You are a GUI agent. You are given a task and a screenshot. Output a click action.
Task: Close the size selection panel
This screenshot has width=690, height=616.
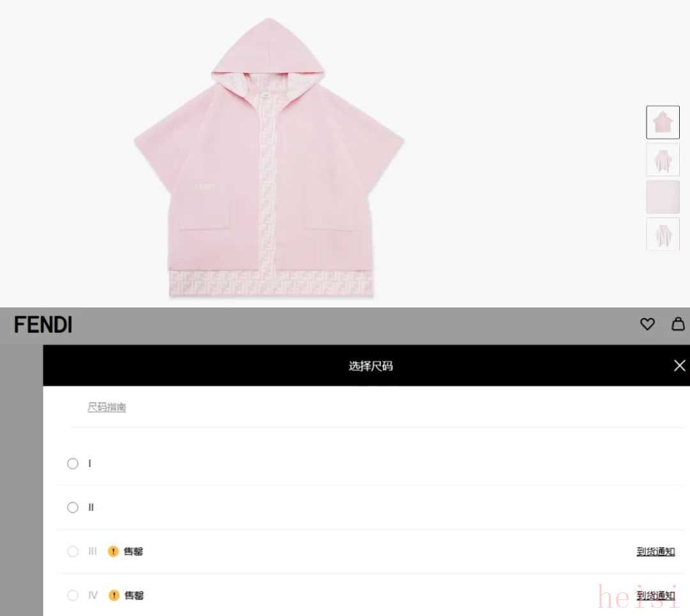pos(679,366)
